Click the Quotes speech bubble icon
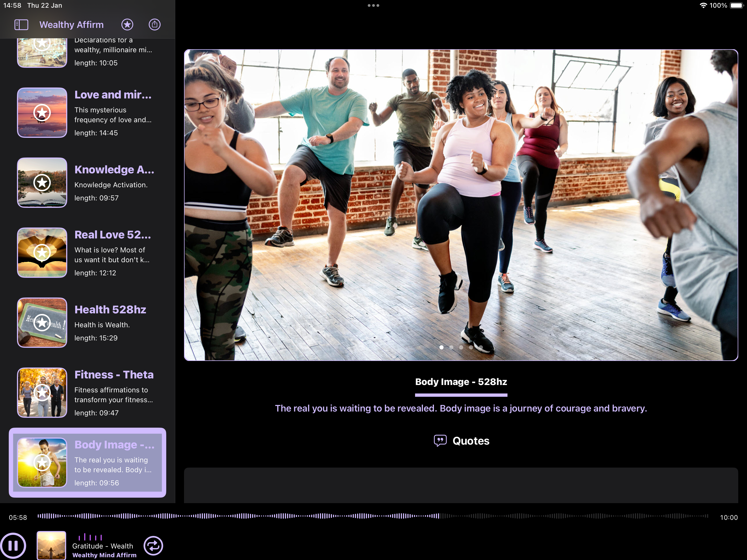 tap(440, 441)
